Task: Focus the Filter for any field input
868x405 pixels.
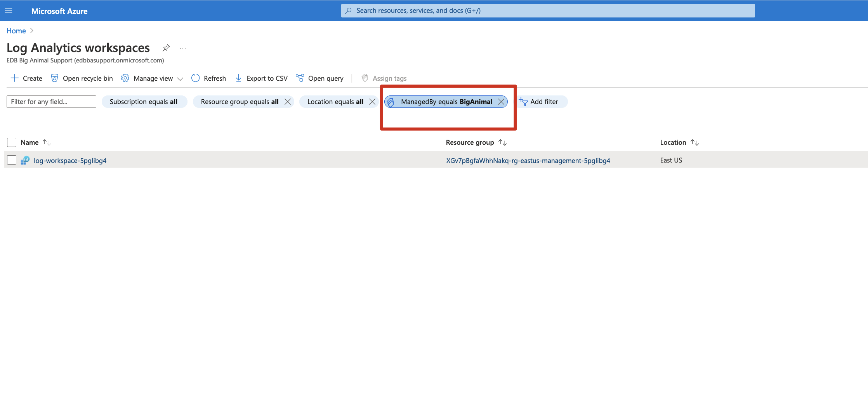Action: click(51, 102)
